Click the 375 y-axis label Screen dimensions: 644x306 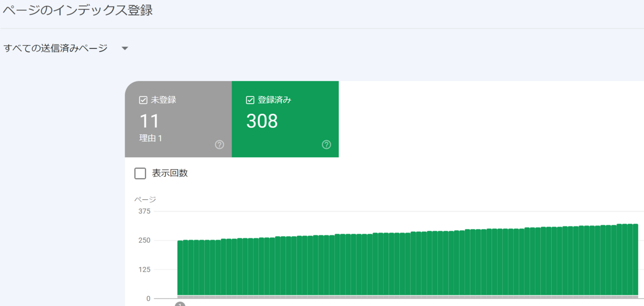(144, 211)
